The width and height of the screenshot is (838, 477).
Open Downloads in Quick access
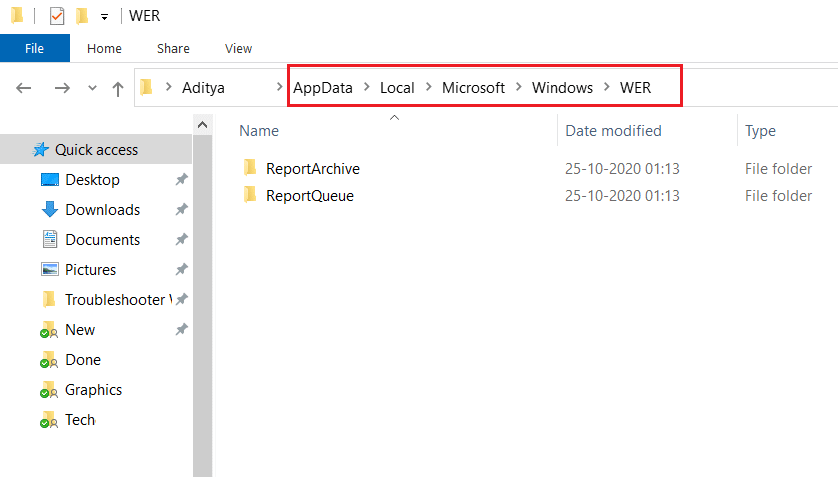point(102,210)
